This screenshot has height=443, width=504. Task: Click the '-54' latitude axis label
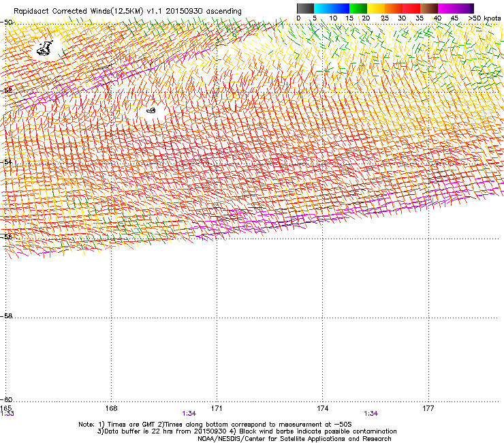6,162
